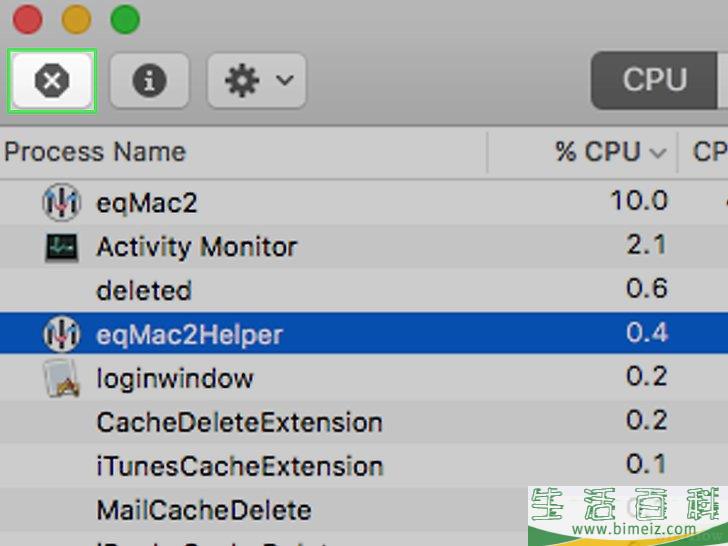Select the iTunesCacheExtension process row
Image resolution: width=728 pixels, height=546 pixels.
(364, 465)
